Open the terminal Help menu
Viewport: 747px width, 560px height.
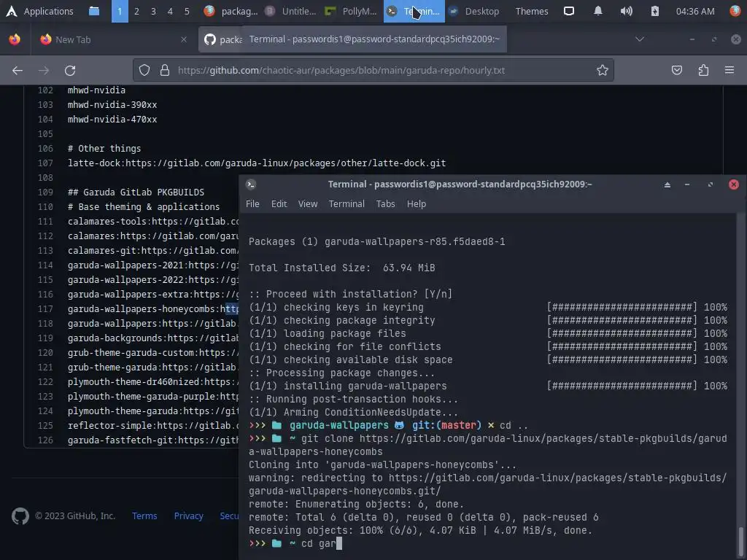417,204
